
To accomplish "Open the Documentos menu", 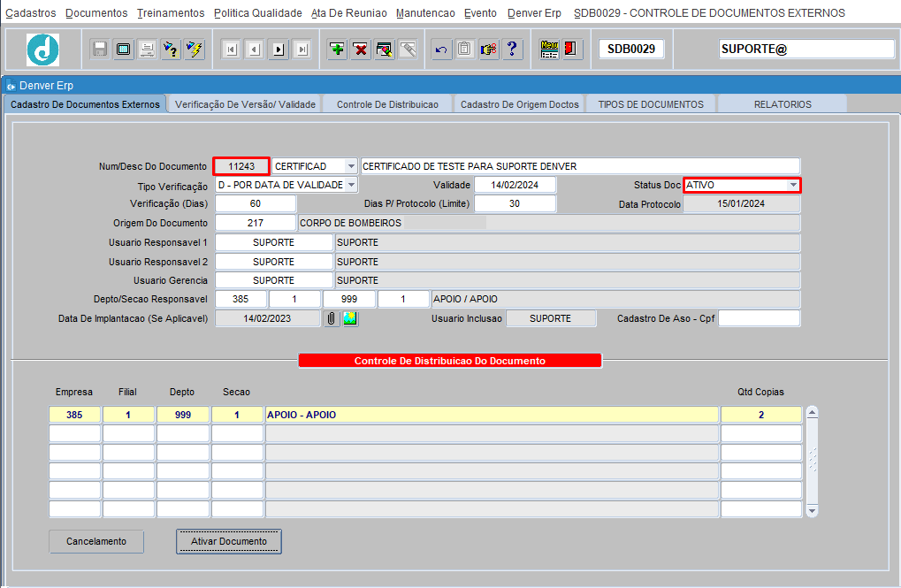I will pos(96,12).
